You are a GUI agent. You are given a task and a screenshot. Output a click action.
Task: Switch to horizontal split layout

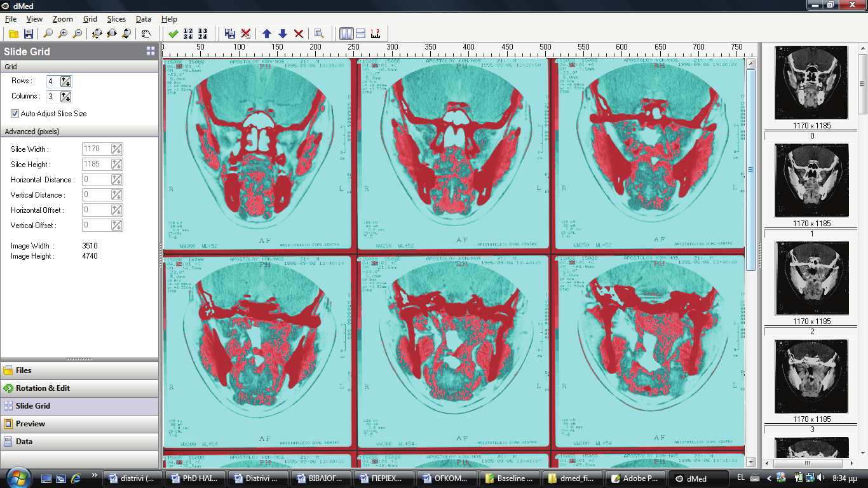tap(360, 34)
